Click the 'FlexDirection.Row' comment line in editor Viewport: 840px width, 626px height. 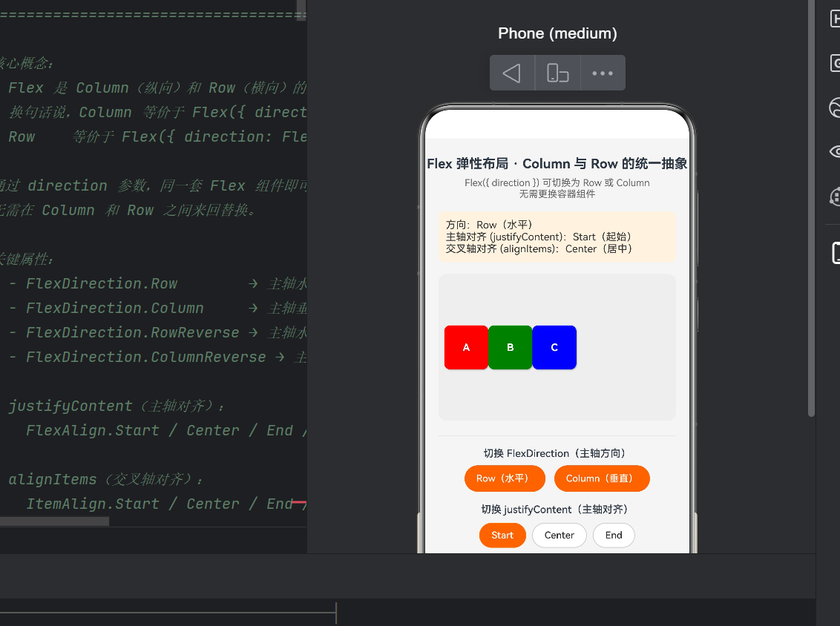[x=157, y=284]
